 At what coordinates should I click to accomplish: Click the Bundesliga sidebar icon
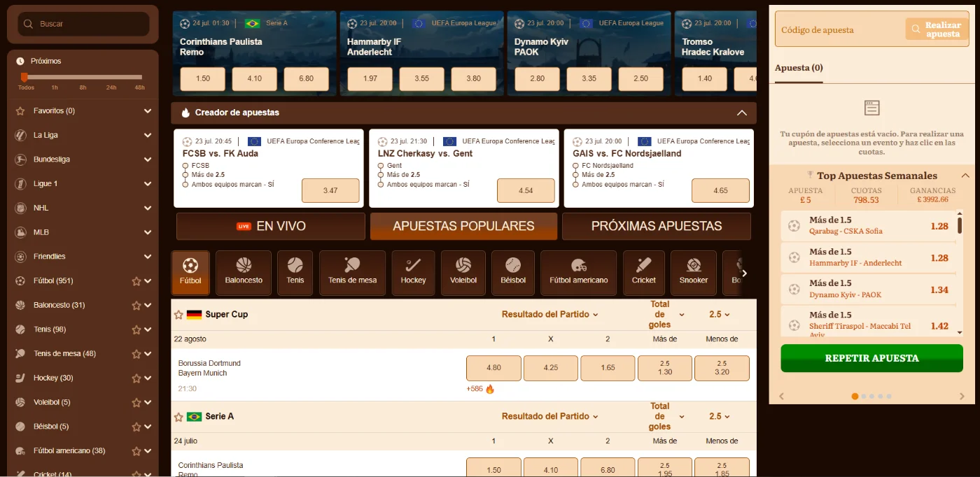[20, 159]
